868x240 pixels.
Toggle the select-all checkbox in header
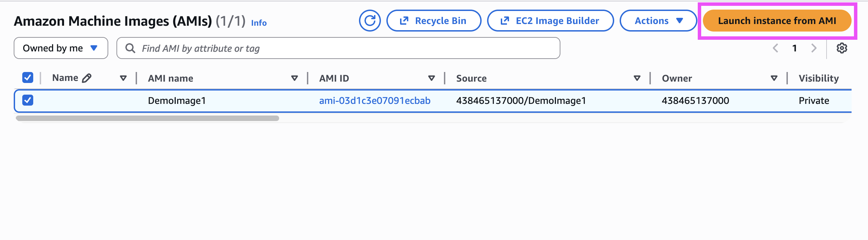(x=28, y=78)
